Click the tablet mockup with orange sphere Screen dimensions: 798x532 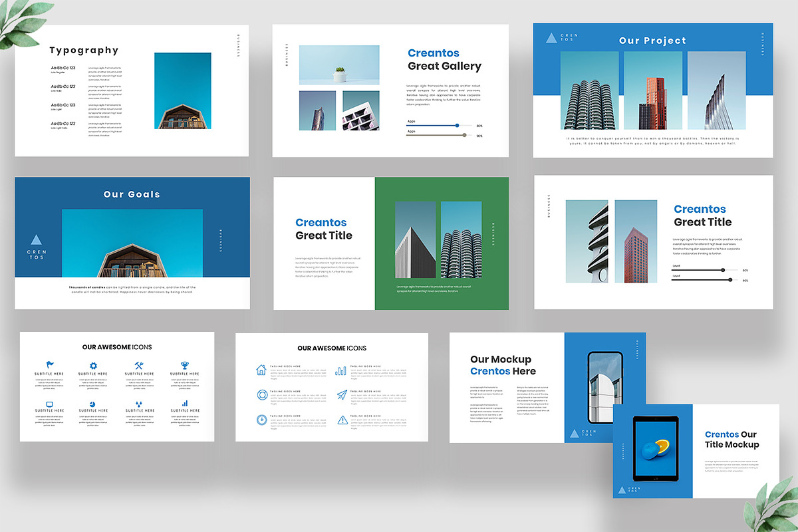coord(656,448)
